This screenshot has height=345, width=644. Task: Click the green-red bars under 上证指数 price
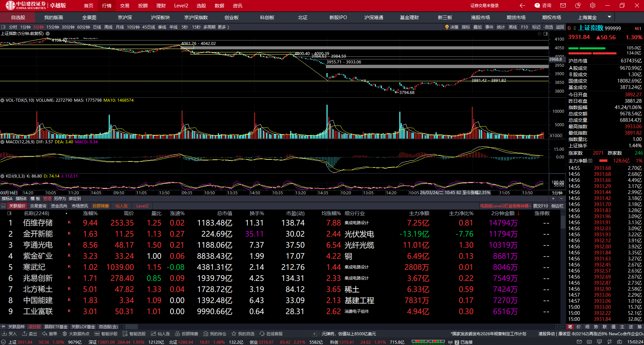[592, 51]
